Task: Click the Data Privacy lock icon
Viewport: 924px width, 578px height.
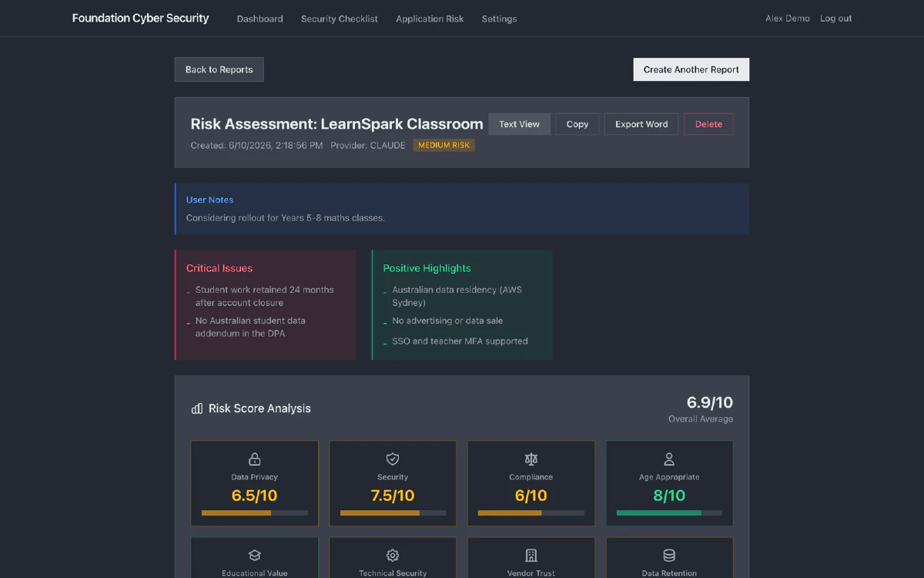Action: pyautogui.click(x=254, y=459)
